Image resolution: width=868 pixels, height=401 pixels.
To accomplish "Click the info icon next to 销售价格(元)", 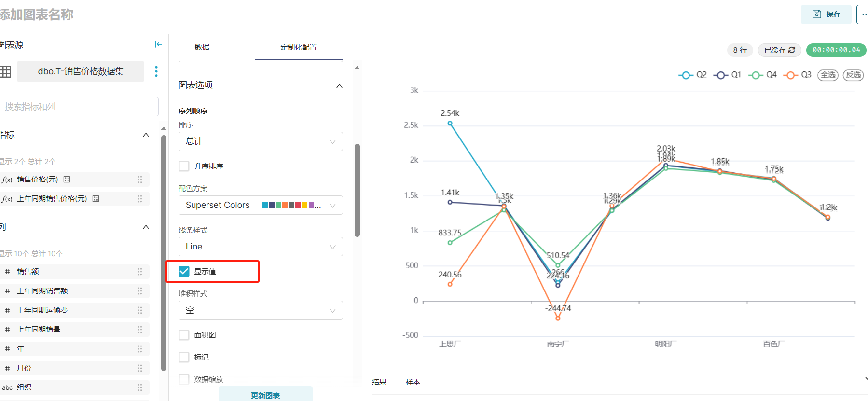I will pos(67,180).
